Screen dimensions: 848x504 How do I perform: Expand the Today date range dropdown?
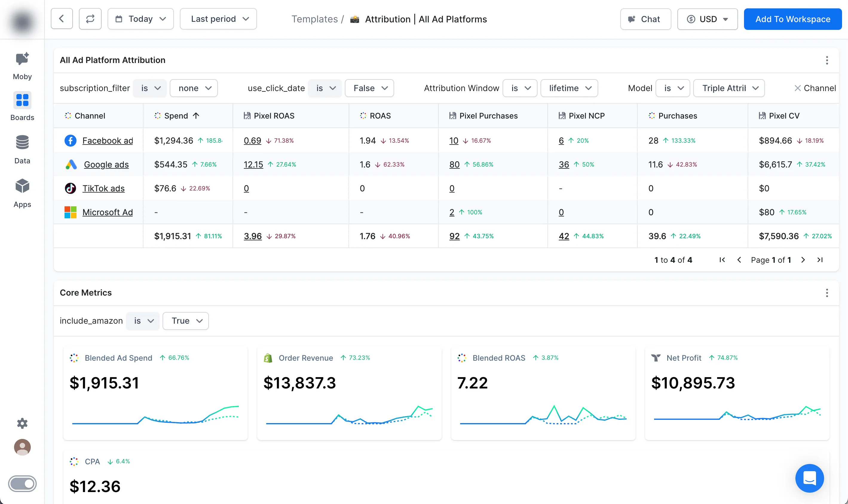(140, 19)
